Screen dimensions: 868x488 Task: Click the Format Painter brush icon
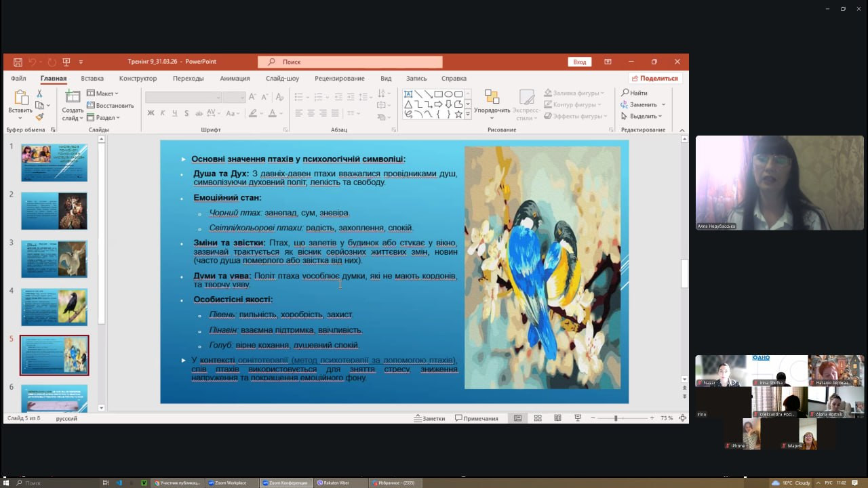coord(40,117)
